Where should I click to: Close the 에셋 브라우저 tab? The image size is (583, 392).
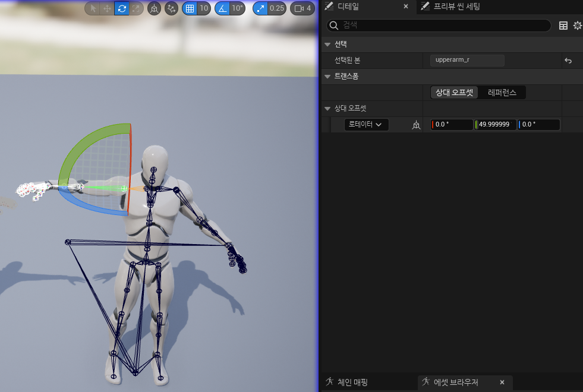502,382
